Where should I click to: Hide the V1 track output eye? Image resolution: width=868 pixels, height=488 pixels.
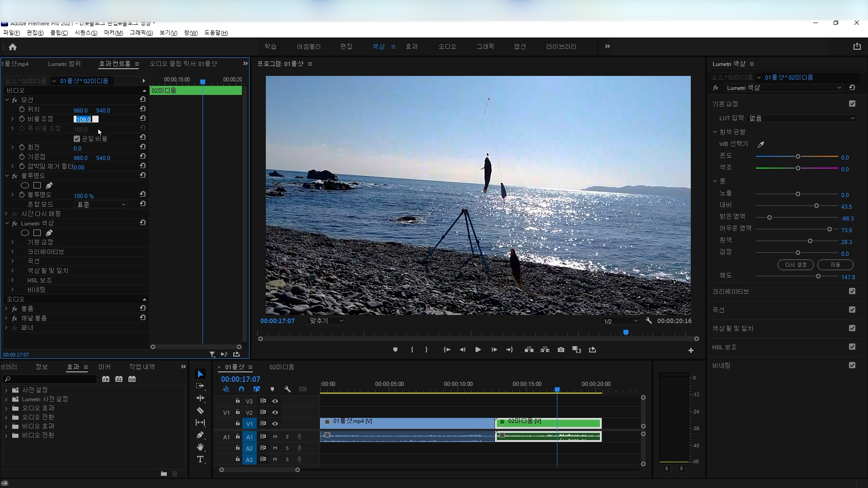275,423
